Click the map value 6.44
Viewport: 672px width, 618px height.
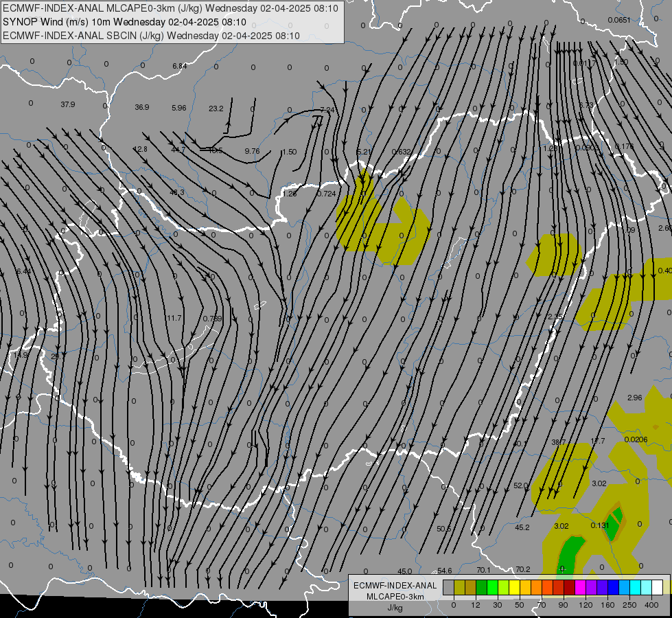(23, 271)
